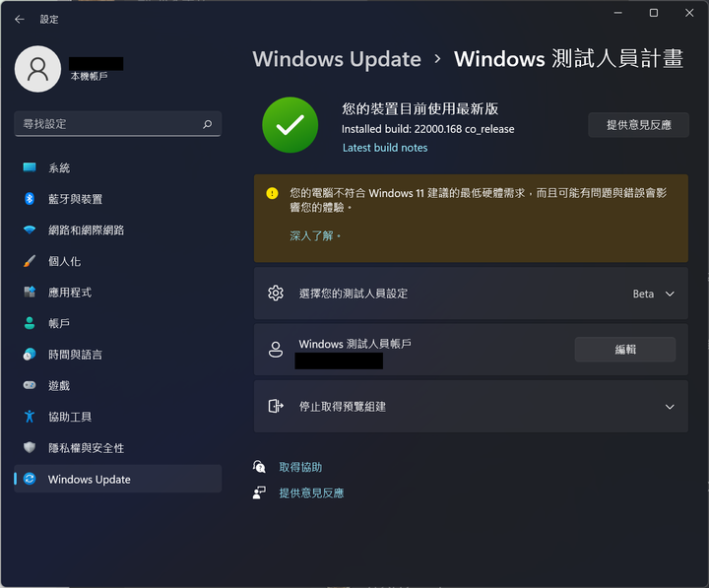The width and height of the screenshot is (709, 588).
Task: Go to 遊戲 settings
Action: tap(117, 385)
